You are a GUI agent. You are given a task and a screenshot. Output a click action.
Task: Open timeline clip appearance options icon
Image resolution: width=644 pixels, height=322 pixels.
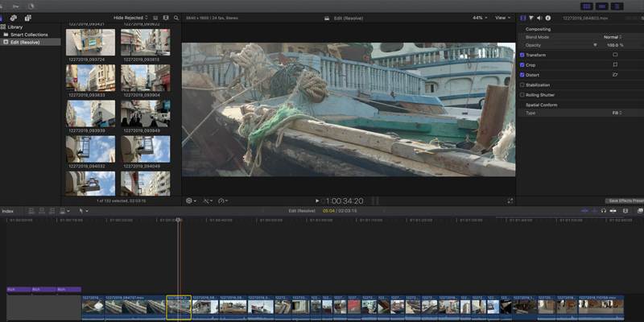click(625, 211)
